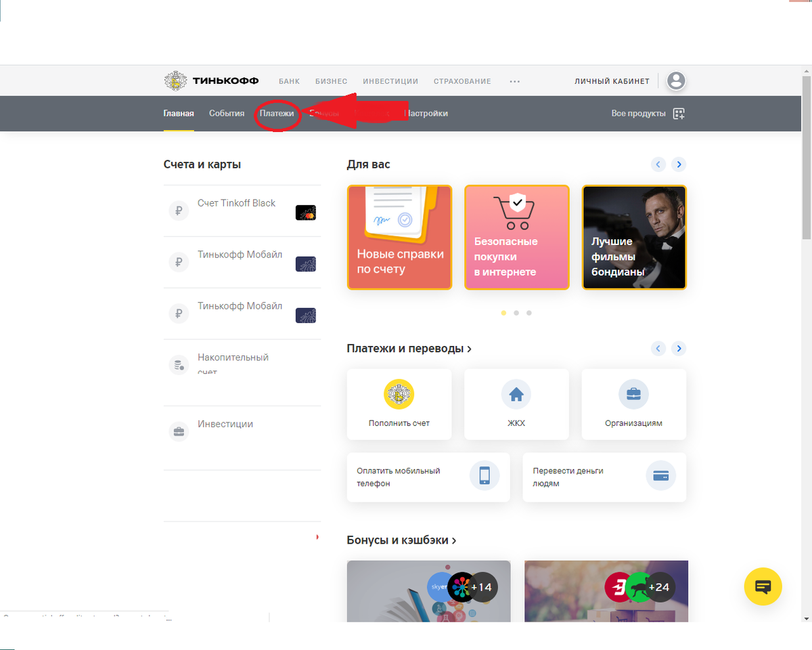Click the Tinkoff Black card thumbnail
This screenshot has width=812, height=650.
click(306, 213)
